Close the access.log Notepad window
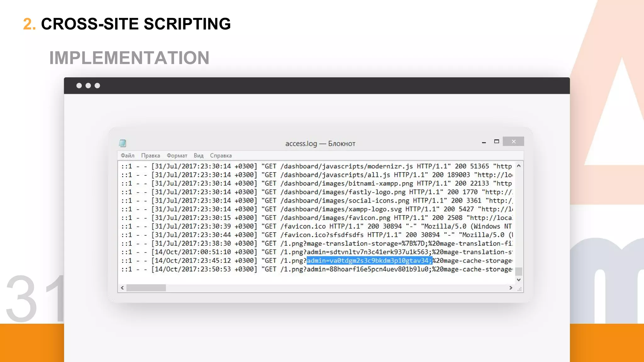Screen dimensions: 644x362 click(x=513, y=141)
